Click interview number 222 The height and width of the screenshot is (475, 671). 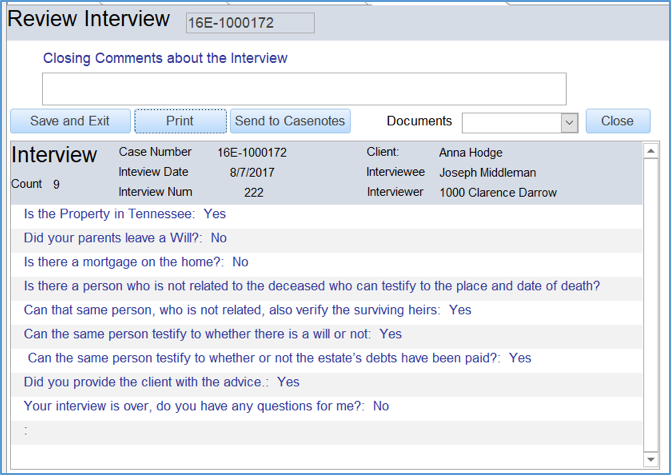(254, 193)
